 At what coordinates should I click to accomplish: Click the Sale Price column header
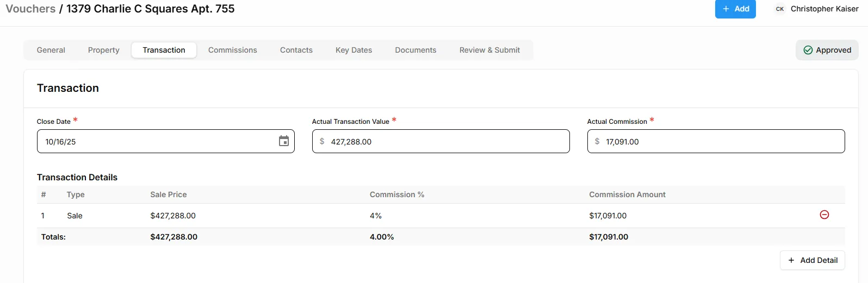coord(169,194)
